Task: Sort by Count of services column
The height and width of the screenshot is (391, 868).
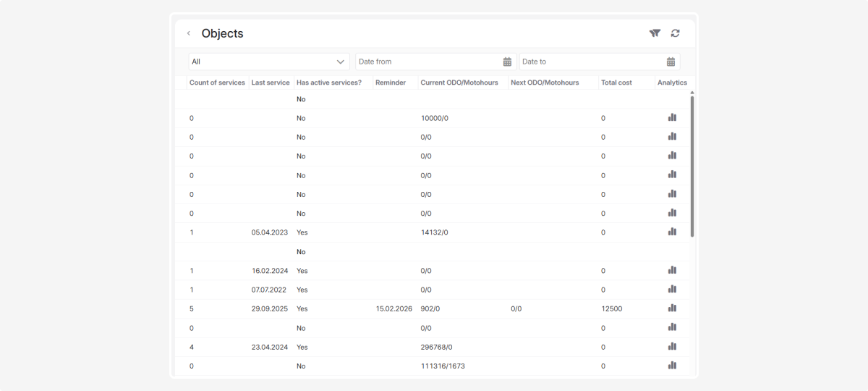Action: [217, 83]
